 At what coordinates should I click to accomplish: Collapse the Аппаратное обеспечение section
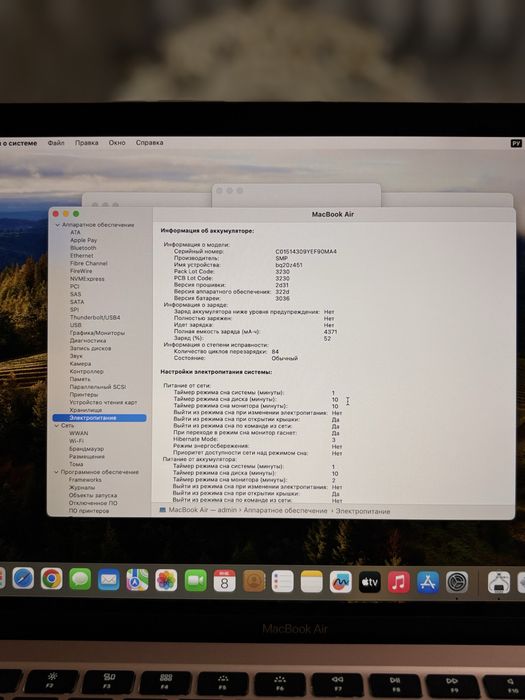[x=58, y=225]
